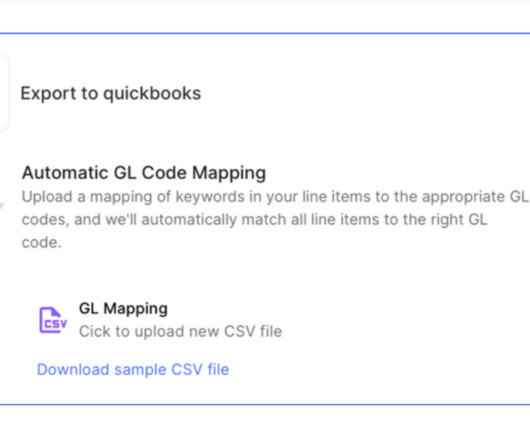Image resolution: width=530 pixels, height=442 pixels.
Task: Click the word 'Automatic' in the section heading
Action: (x=65, y=173)
